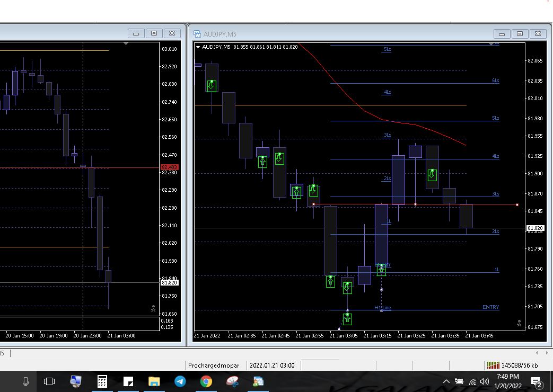The image size is (553, 392).
Task: Click the connection status bars icon
Action: coord(493,365)
